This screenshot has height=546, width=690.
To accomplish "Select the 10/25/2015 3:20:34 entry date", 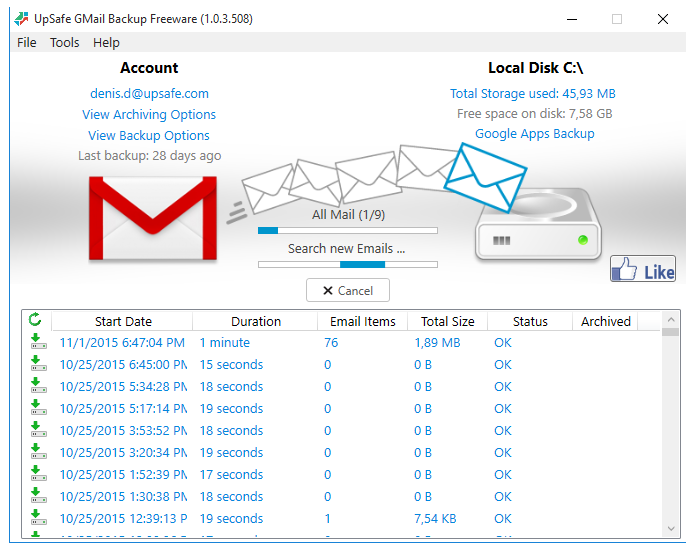I will [x=123, y=452].
